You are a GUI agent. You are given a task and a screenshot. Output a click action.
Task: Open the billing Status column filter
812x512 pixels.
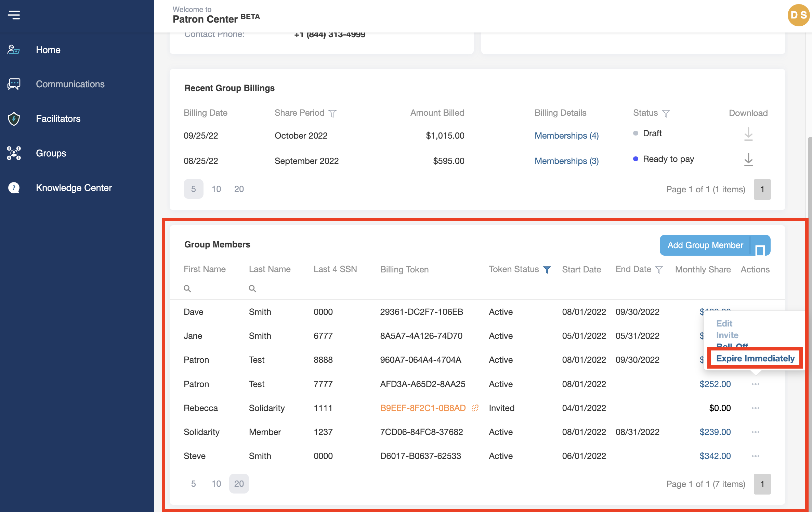[666, 113]
